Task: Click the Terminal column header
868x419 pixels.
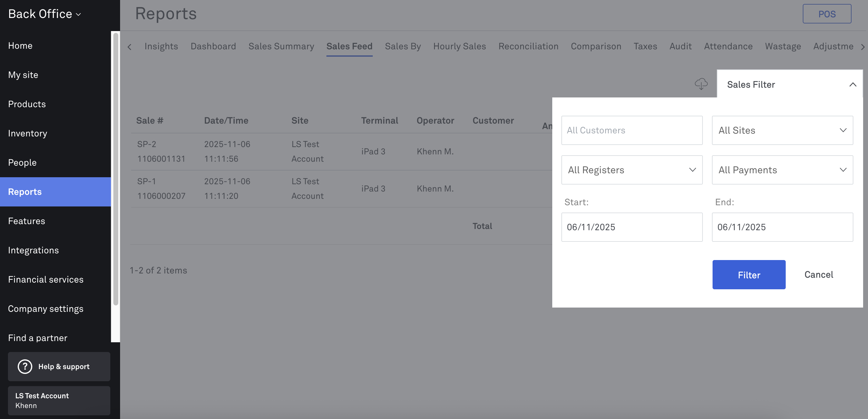Action: coord(379,121)
